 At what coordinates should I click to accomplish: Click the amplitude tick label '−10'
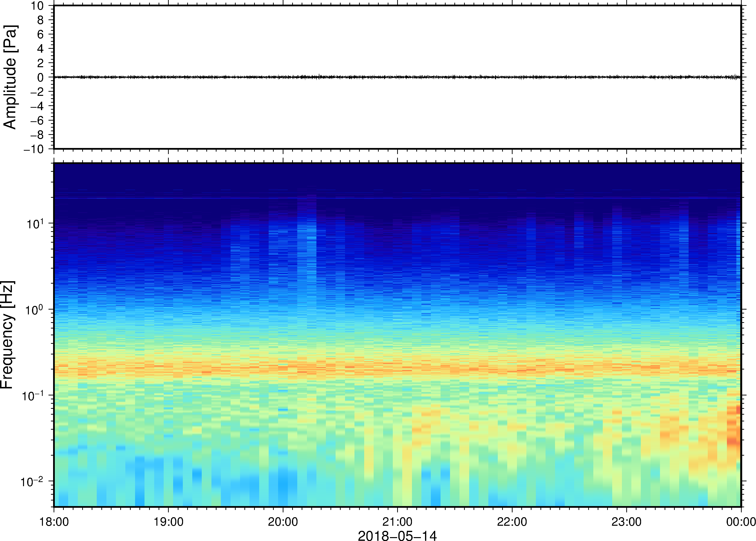(x=34, y=149)
